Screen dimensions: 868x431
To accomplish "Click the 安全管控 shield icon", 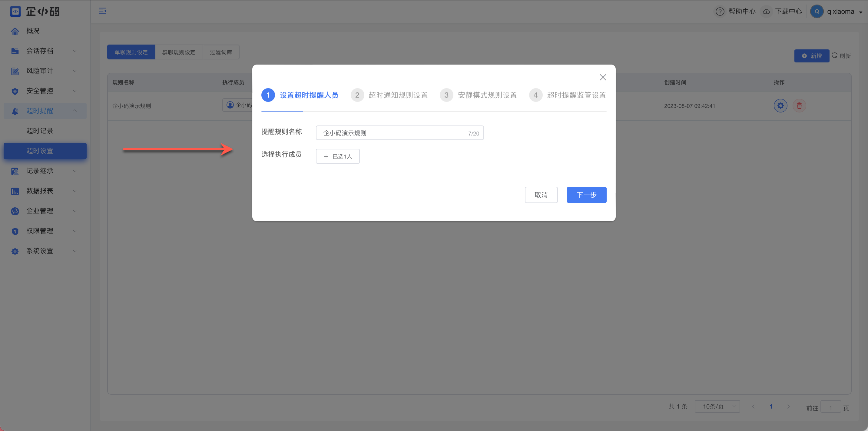I will point(15,91).
